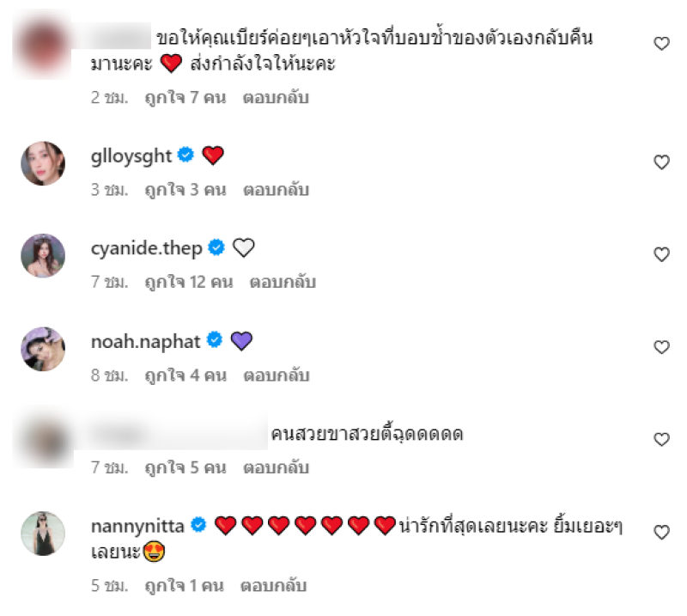The height and width of the screenshot is (616, 687).
Task: Open glloysght profile via username
Action: (x=131, y=156)
